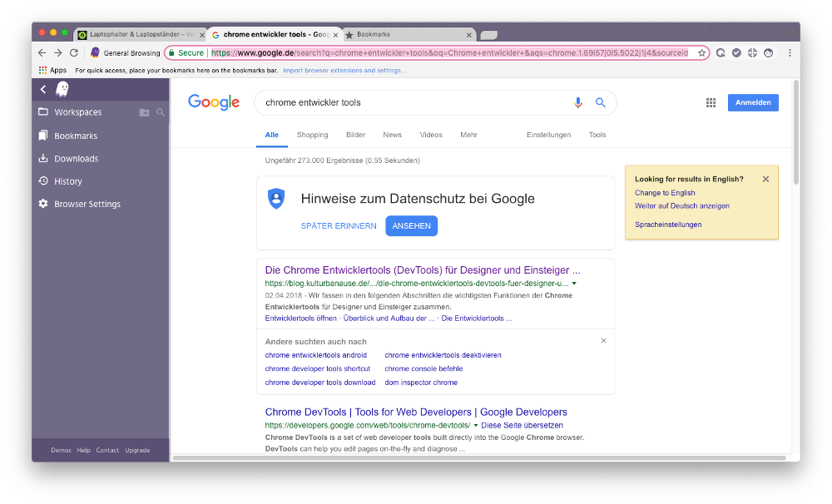Open Bookmarks in the sidebar
This screenshot has width=832, height=504.
[76, 136]
